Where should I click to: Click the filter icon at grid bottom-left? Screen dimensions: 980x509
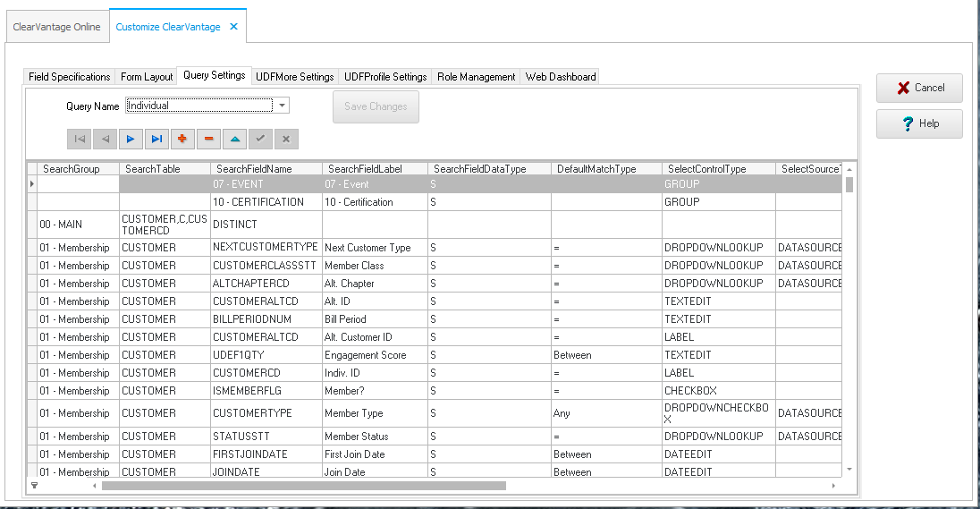34,486
